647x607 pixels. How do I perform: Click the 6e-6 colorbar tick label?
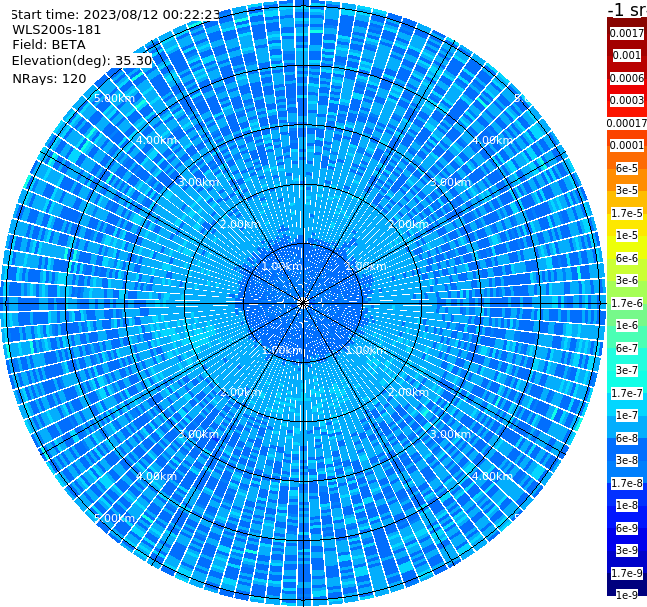tap(627, 258)
